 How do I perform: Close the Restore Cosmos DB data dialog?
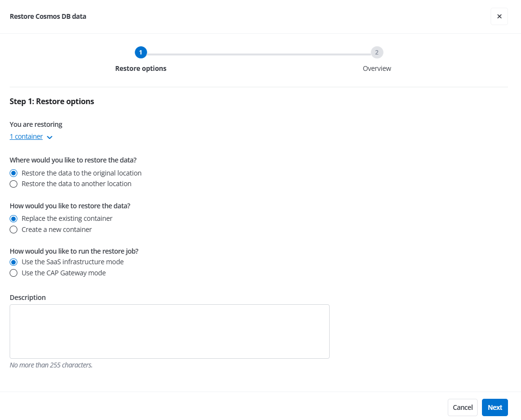(x=499, y=16)
